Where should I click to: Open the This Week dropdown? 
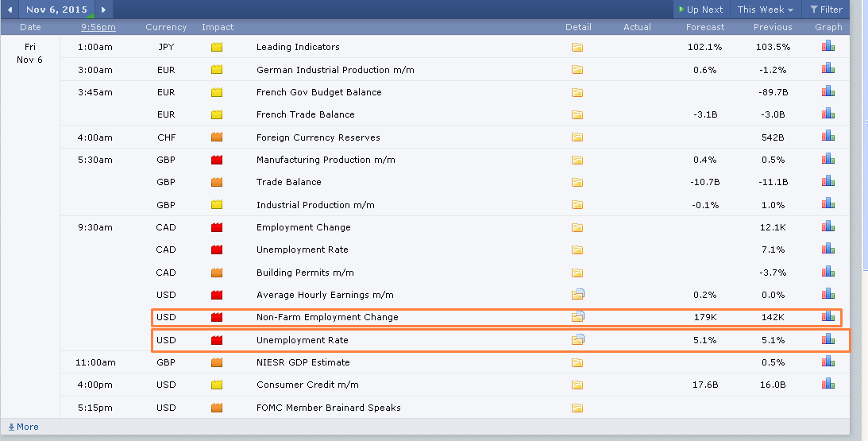[x=766, y=10]
